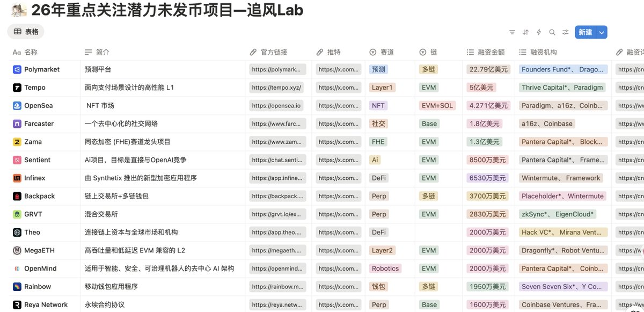Switch to the 表格 view tab
Screen dimensions: 644x312
[26, 32]
